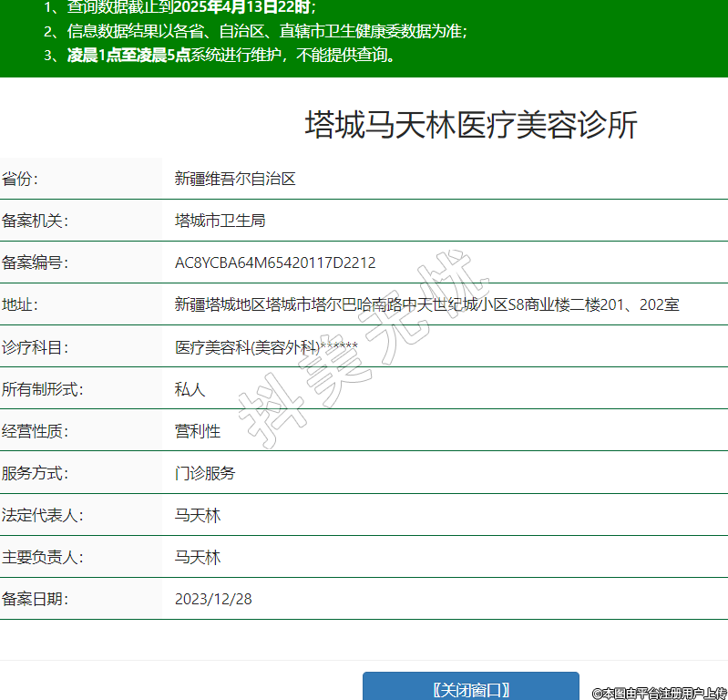Select 马天林 in the 法定代表人 row
The width and height of the screenshot is (728, 700).
pos(197,515)
